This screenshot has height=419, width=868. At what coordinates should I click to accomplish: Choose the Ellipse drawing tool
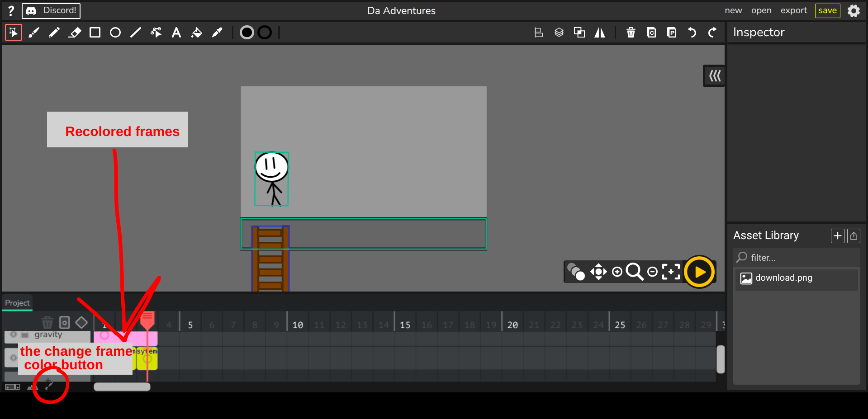coord(115,33)
